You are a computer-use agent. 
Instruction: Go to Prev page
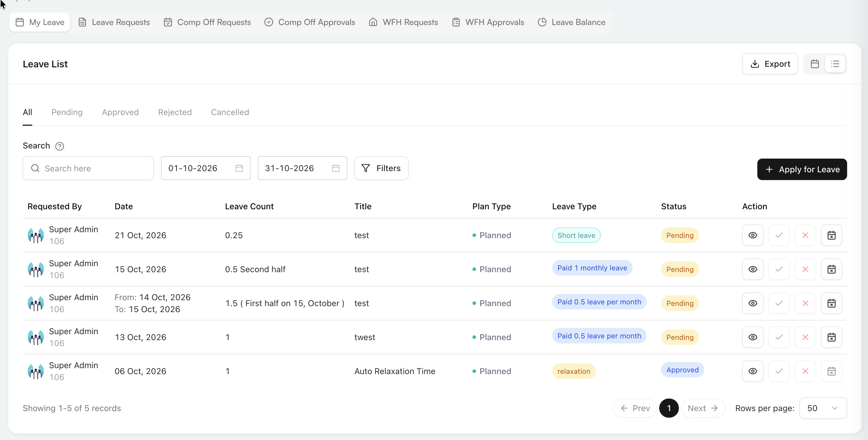[634, 408]
